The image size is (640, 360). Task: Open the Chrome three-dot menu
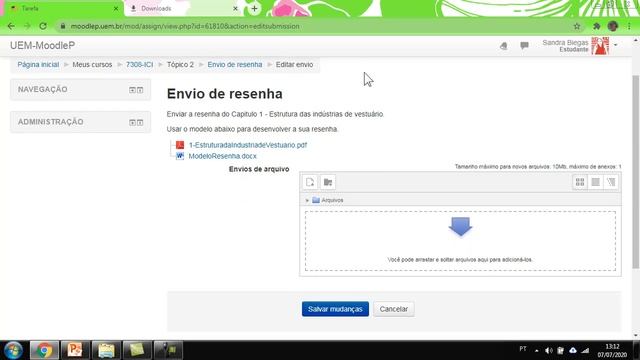pyautogui.click(x=629, y=26)
